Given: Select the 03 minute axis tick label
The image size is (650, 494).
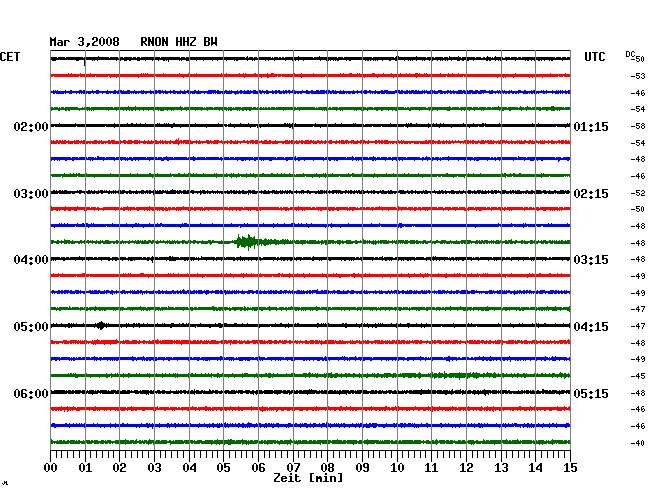Looking at the screenshot, I should click(154, 467).
